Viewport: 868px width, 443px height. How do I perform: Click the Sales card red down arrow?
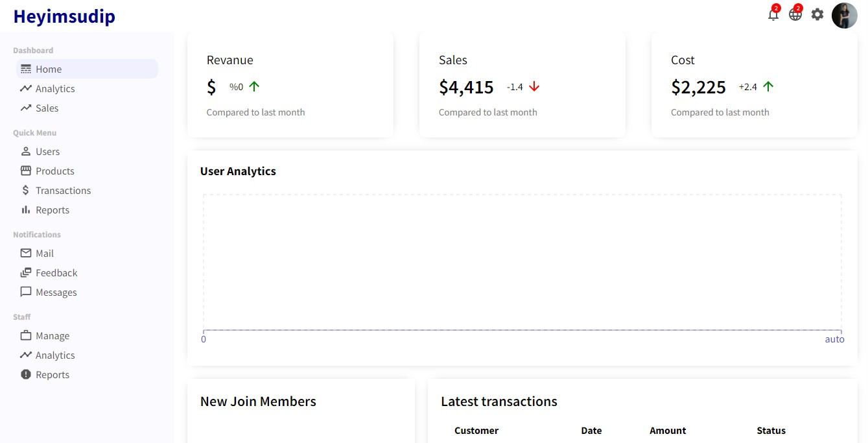pos(534,86)
